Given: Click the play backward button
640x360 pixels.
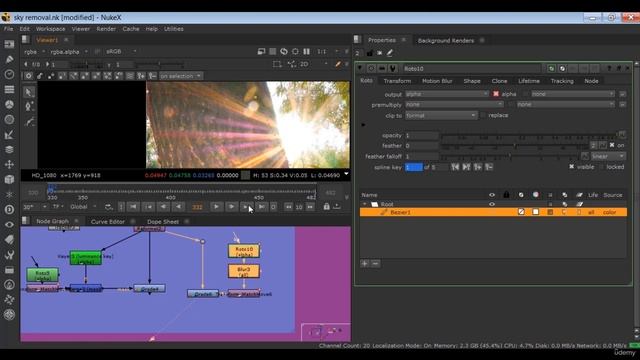Looking at the screenshot, I should pos(178,207).
